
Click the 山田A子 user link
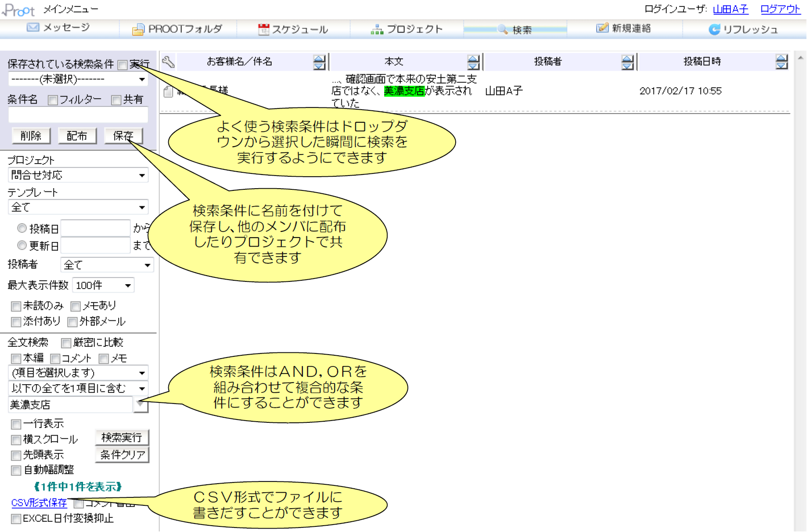tap(730, 9)
